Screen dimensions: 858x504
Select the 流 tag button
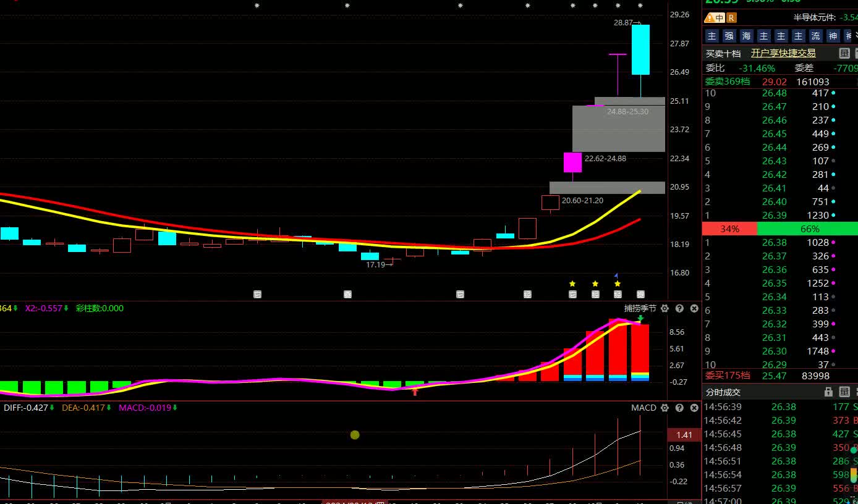[x=816, y=36]
